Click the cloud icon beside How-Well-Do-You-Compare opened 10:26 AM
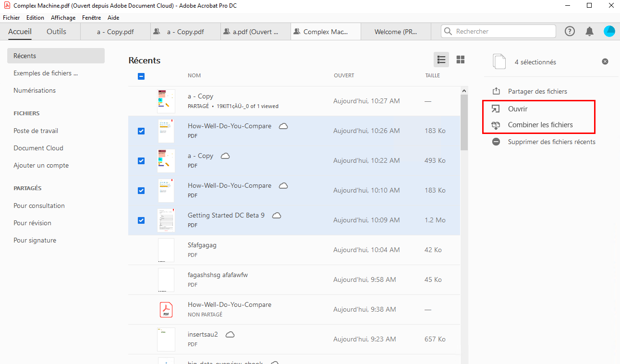 coord(283,126)
